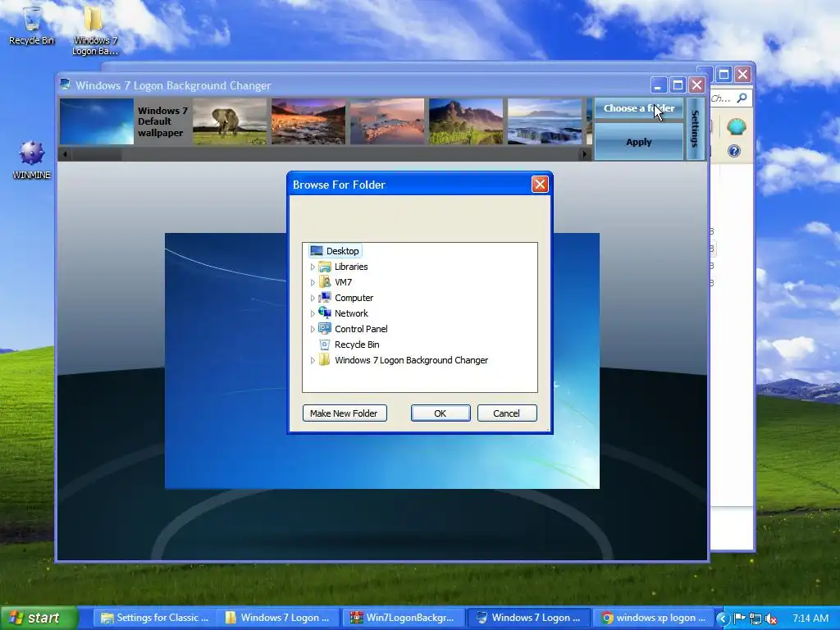Select Windows 7 Logon Background Changer folder icon
This screenshot has height=630, width=840.
[x=325, y=360]
